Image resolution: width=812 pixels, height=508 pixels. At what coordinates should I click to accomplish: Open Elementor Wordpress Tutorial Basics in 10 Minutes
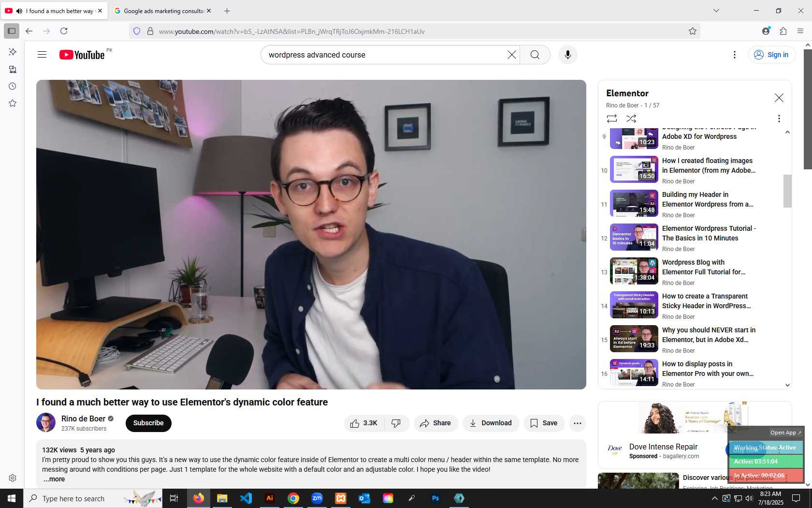tap(709, 233)
